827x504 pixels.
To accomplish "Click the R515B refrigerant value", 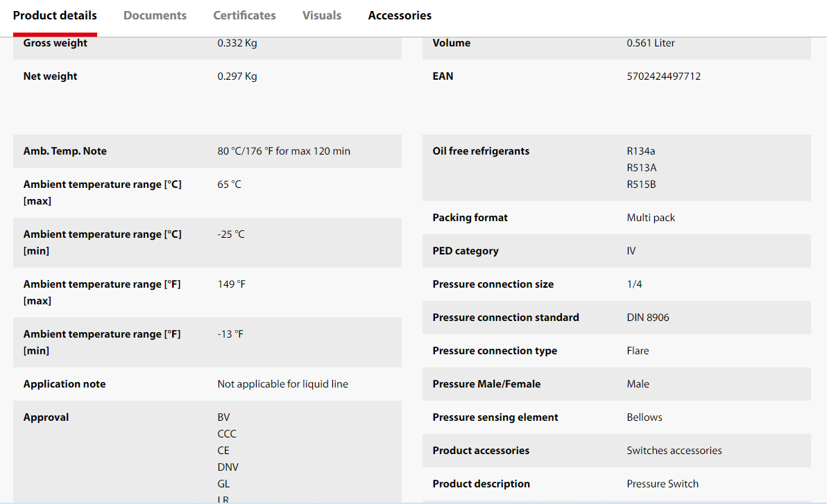I will coord(641,184).
